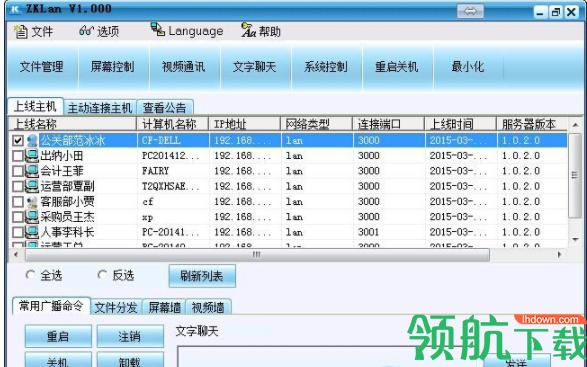Click the host list scroll-up arrow
587x367 pixels.
point(575,125)
